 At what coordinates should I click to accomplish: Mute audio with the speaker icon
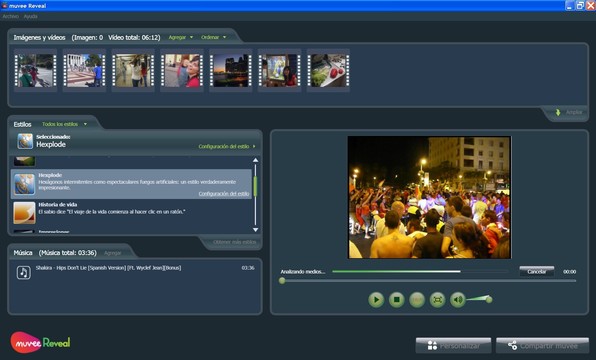pos(458,300)
